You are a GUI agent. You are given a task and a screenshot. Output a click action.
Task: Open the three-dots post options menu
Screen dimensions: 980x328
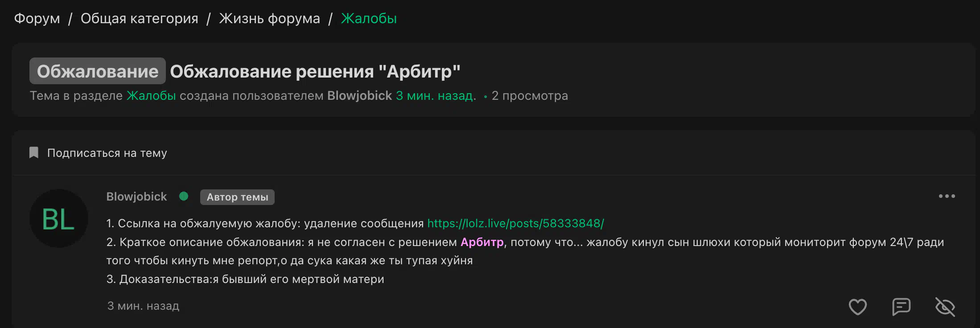(947, 196)
